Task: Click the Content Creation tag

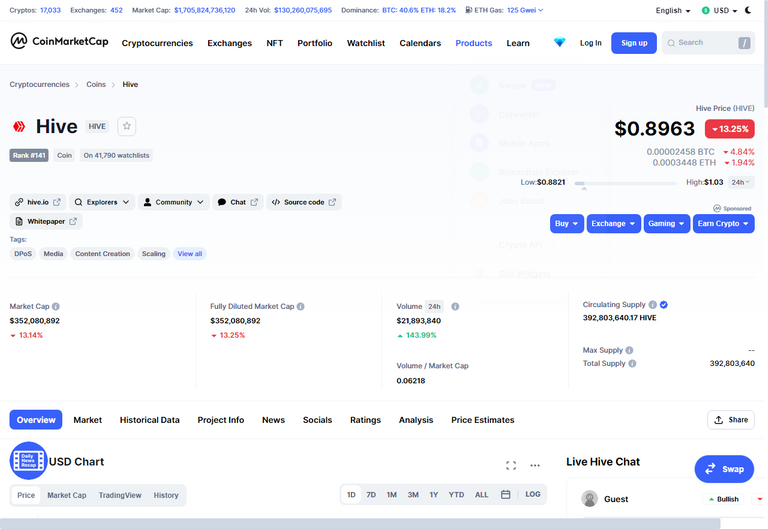Action: click(x=102, y=254)
